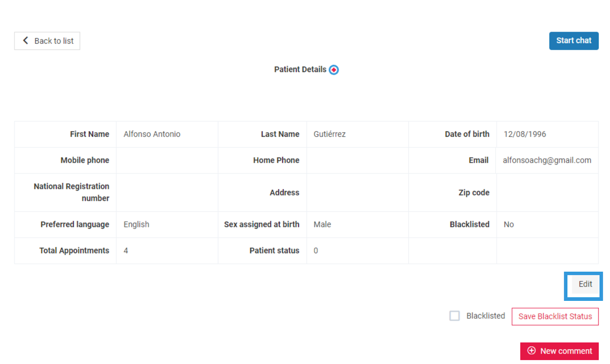Click the Patient Details red cross icon

334,70
